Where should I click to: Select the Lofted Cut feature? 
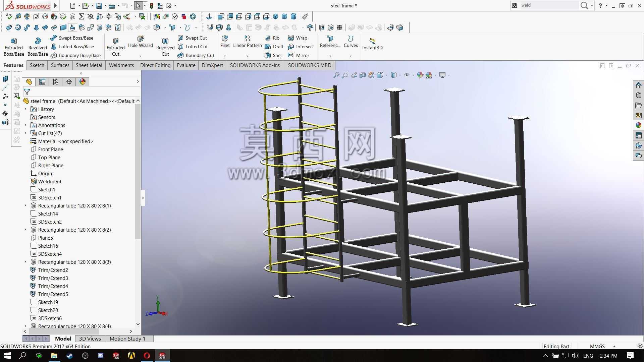(193, 47)
